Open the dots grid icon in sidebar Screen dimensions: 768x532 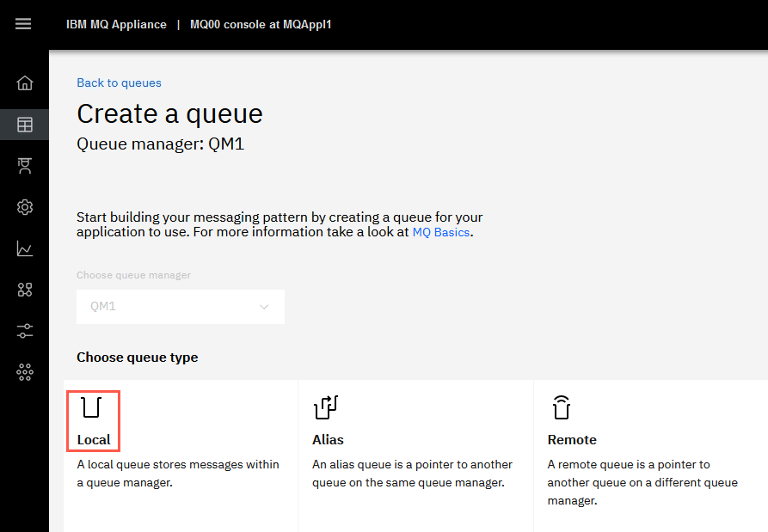pos(24,372)
